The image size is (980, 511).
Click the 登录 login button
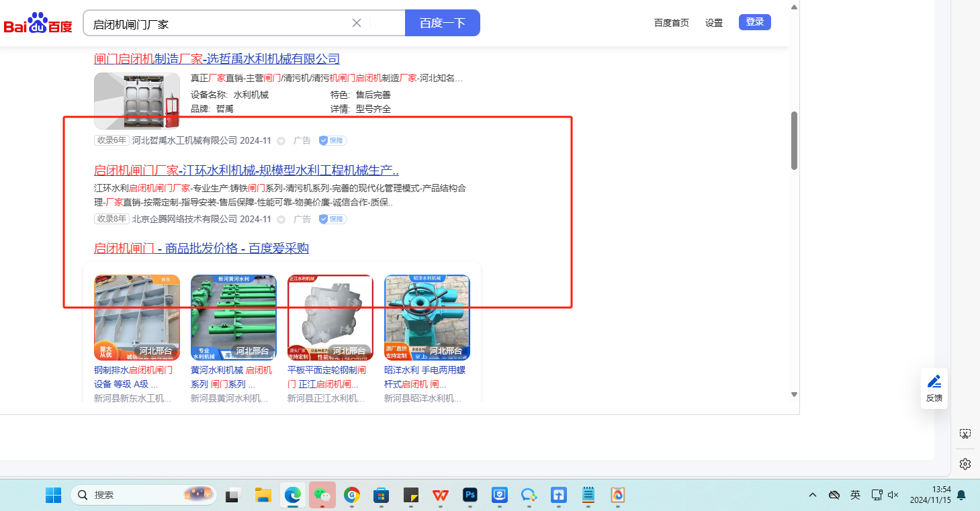[x=755, y=22]
